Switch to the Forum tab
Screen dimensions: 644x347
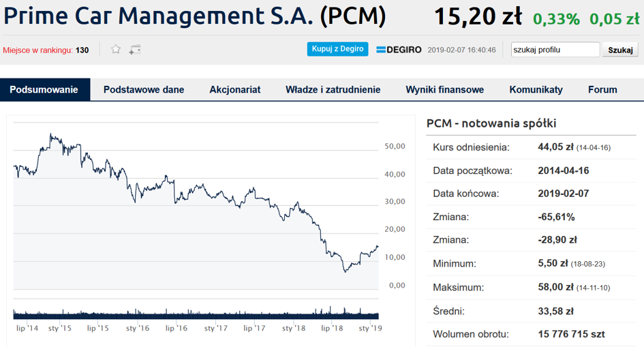602,89
